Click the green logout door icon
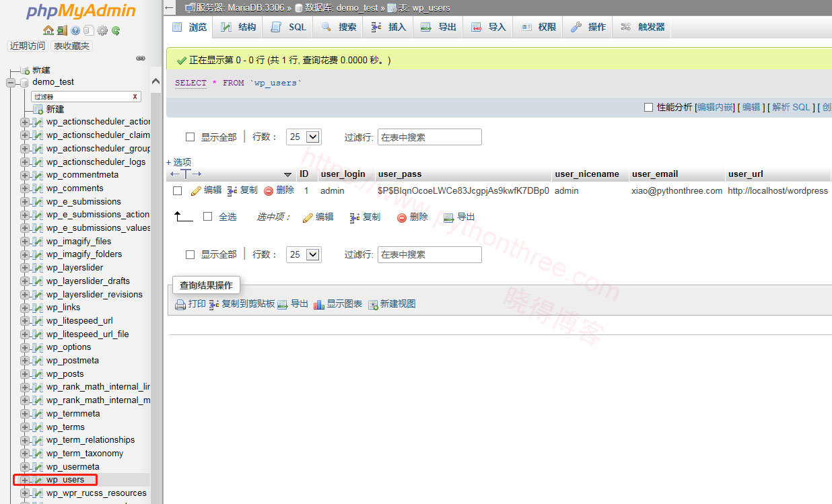 pos(61,30)
